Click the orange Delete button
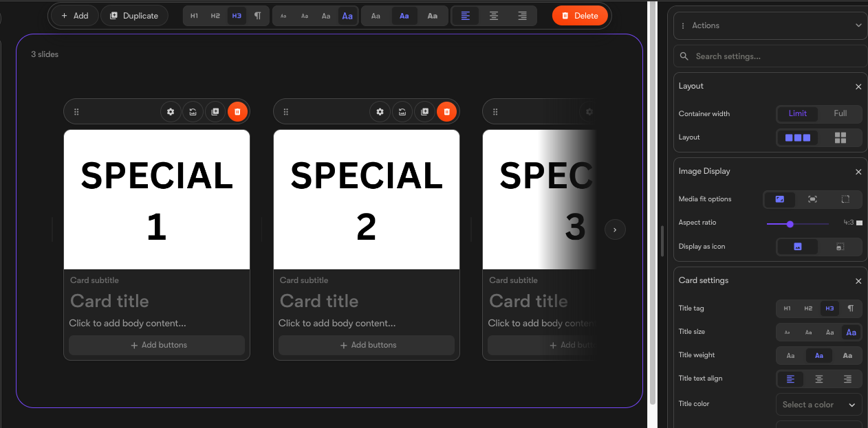 tap(581, 16)
